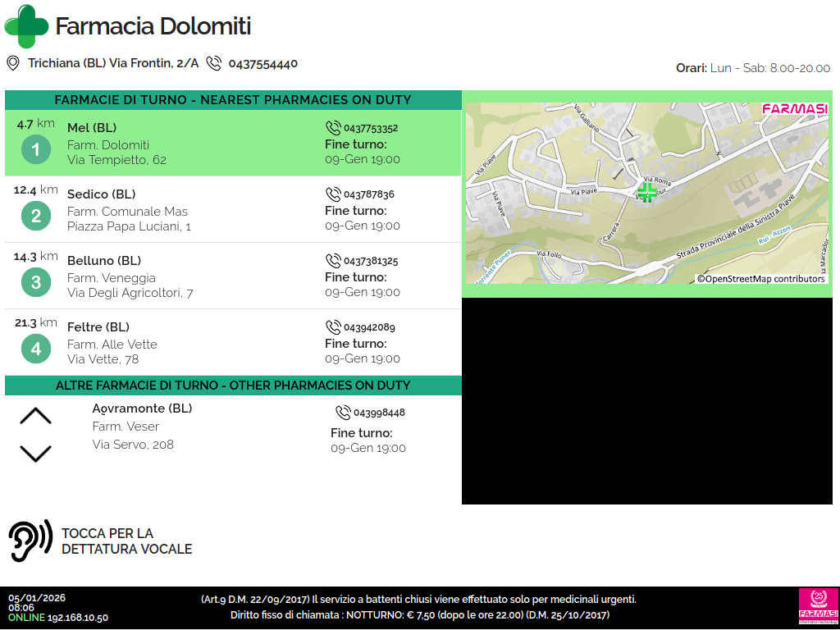Click the location pin icon by Trichiana address
Viewport: 840px width, 630px height.
(13, 63)
